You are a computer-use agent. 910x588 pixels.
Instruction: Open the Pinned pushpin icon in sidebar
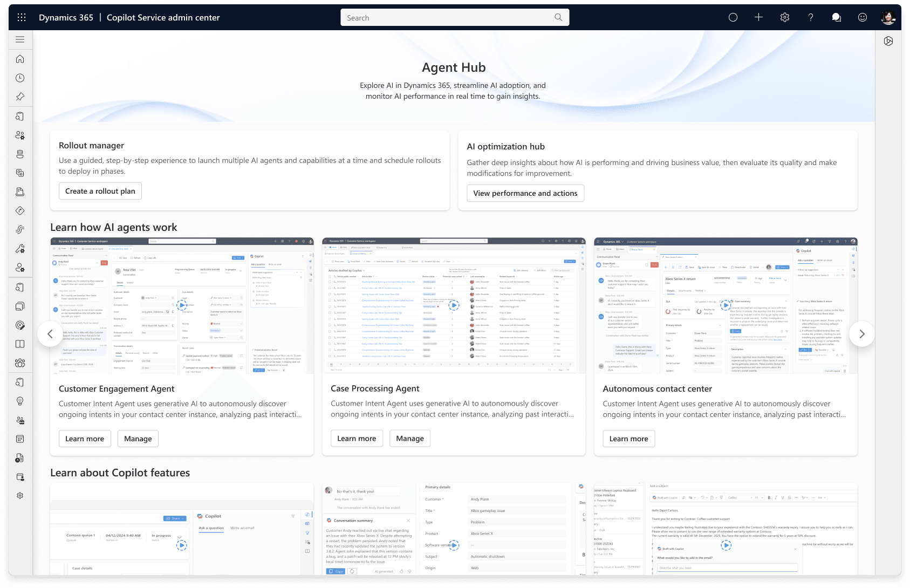[20, 97]
